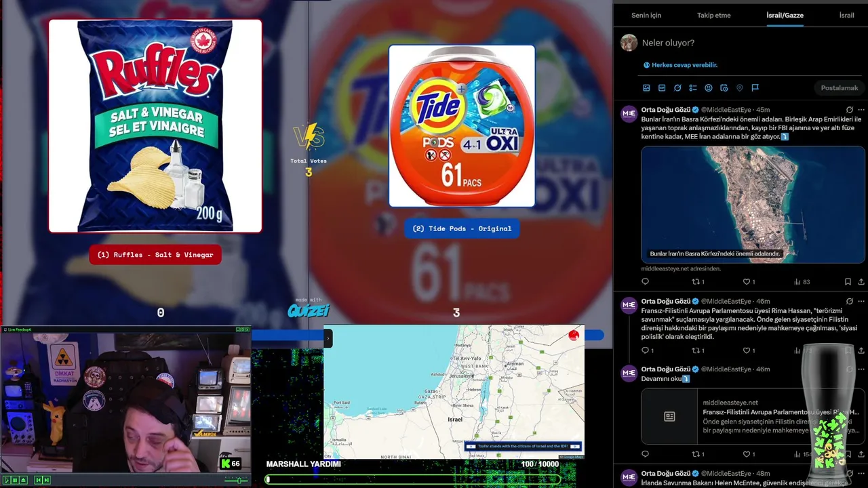Switch to 'Takip etme' tab
The height and width of the screenshot is (488, 868).
714,15
